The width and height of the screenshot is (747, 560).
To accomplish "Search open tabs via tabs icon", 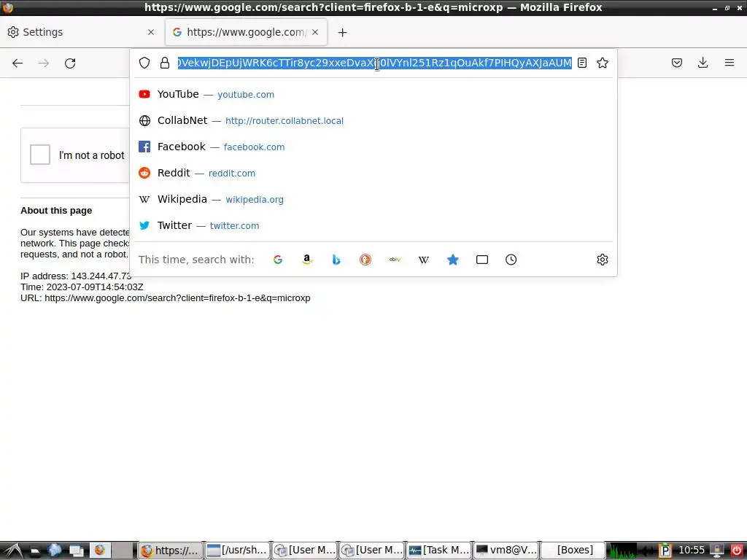I will [x=482, y=260].
